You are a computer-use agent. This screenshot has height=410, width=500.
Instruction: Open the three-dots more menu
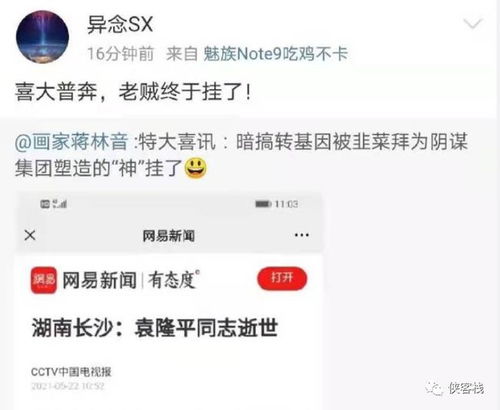(x=302, y=235)
